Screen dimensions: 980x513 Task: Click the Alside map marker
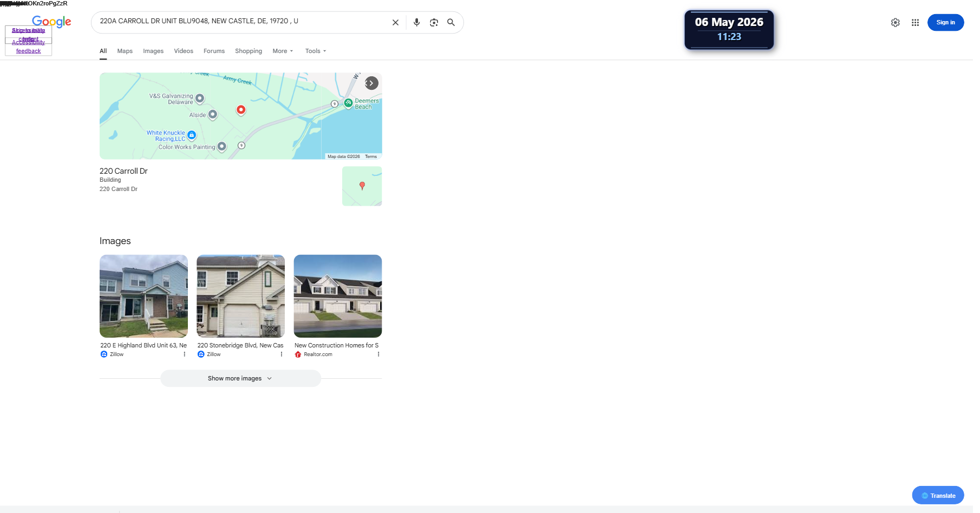213,114
